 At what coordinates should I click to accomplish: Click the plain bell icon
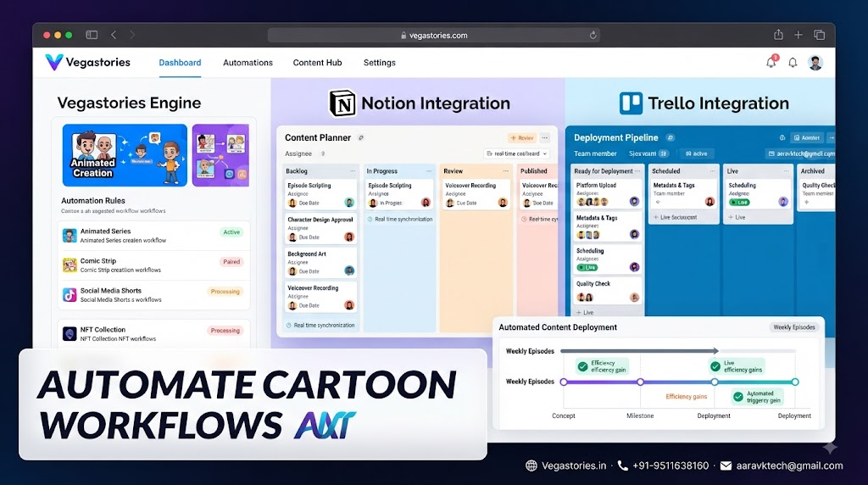click(x=793, y=63)
